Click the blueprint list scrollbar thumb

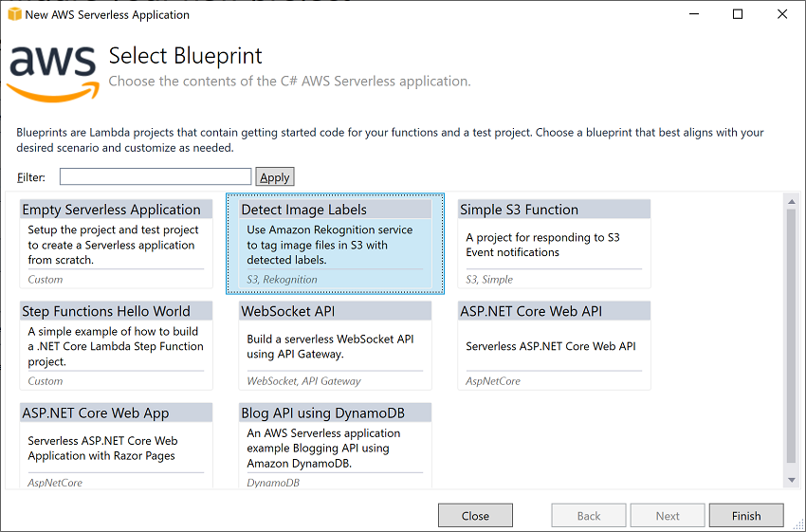coord(792,337)
